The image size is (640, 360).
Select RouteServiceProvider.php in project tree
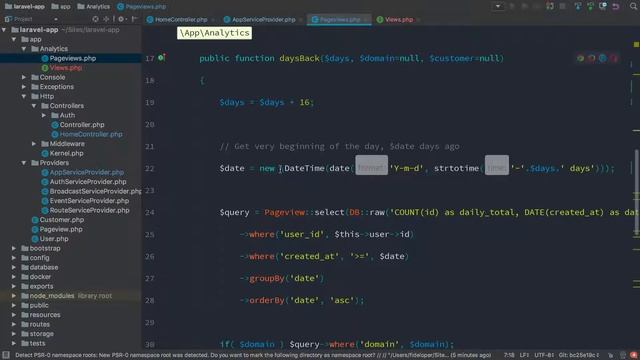coord(85,210)
